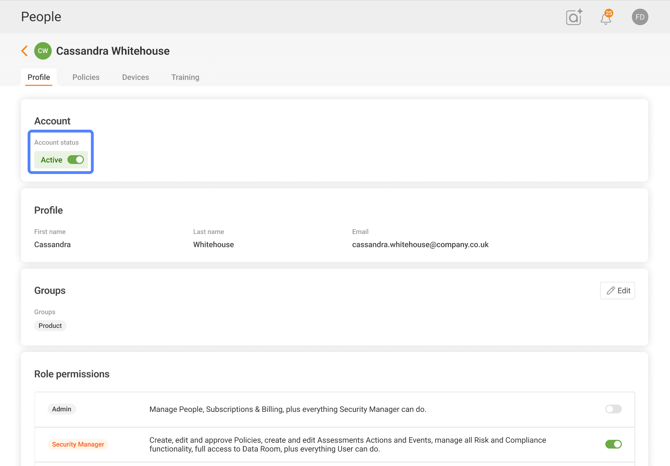Switch to the Policies tab

[x=86, y=77]
